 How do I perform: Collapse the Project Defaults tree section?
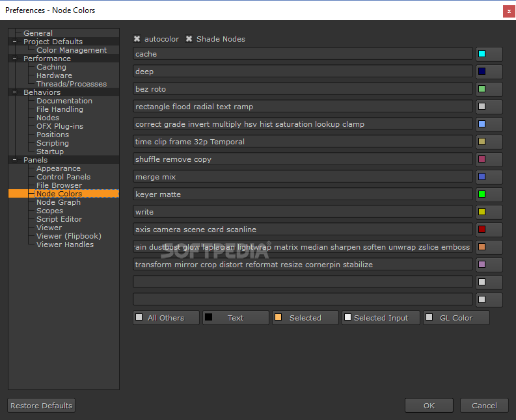click(14, 42)
